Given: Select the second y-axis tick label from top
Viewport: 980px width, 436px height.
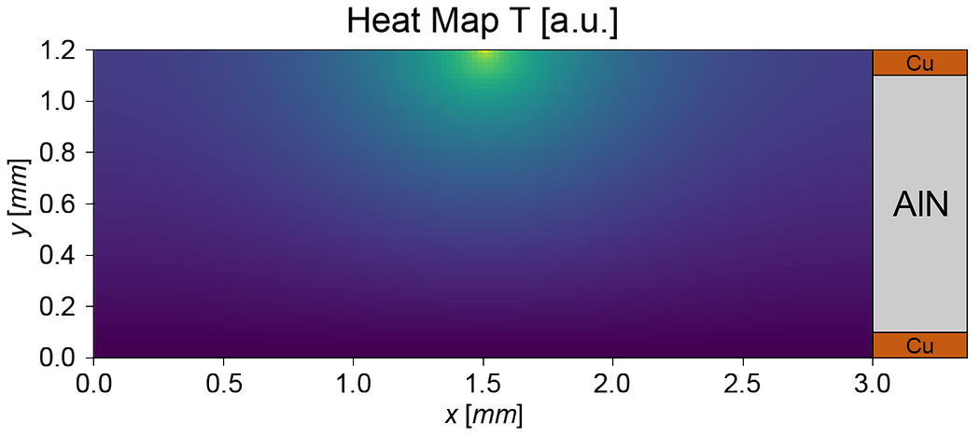Looking at the screenshot, I should point(57,101).
